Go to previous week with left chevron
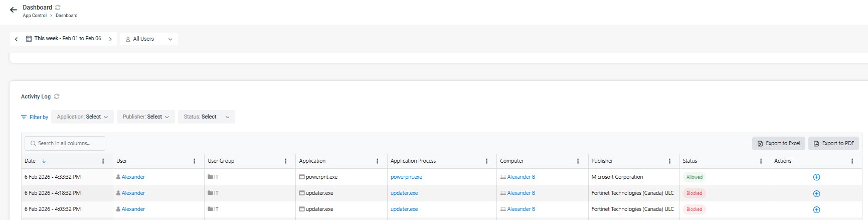Viewport: 868px width, 220px height. point(17,39)
